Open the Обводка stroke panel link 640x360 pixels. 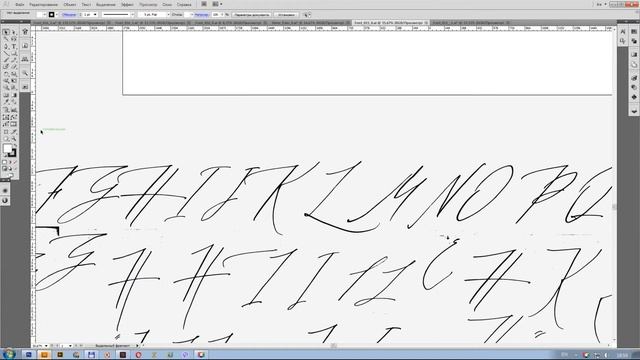point(69,15)
